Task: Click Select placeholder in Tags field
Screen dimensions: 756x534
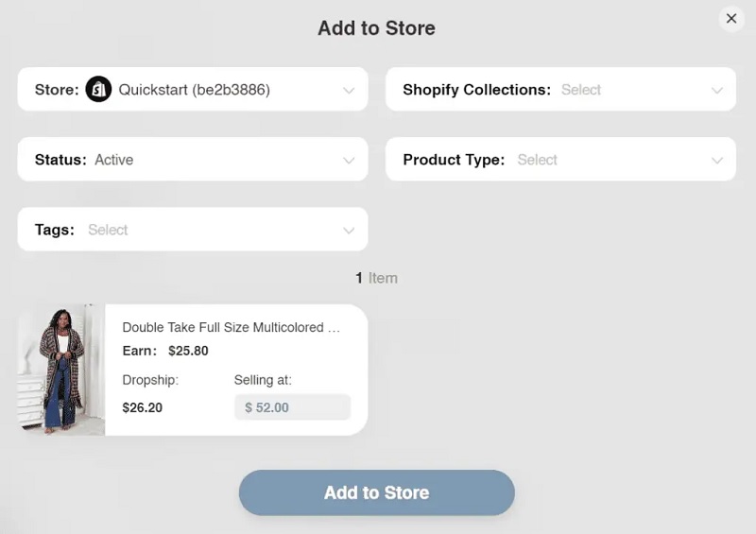Action: [108, 230]
